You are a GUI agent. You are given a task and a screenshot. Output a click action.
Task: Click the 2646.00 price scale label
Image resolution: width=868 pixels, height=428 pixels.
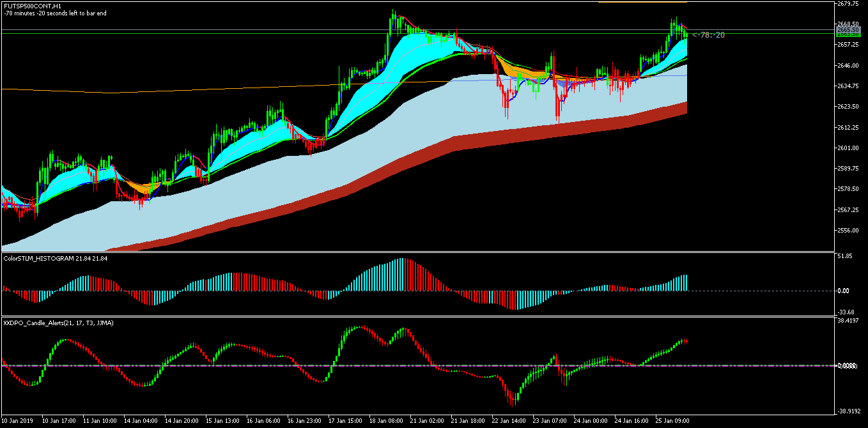point(847,65)
